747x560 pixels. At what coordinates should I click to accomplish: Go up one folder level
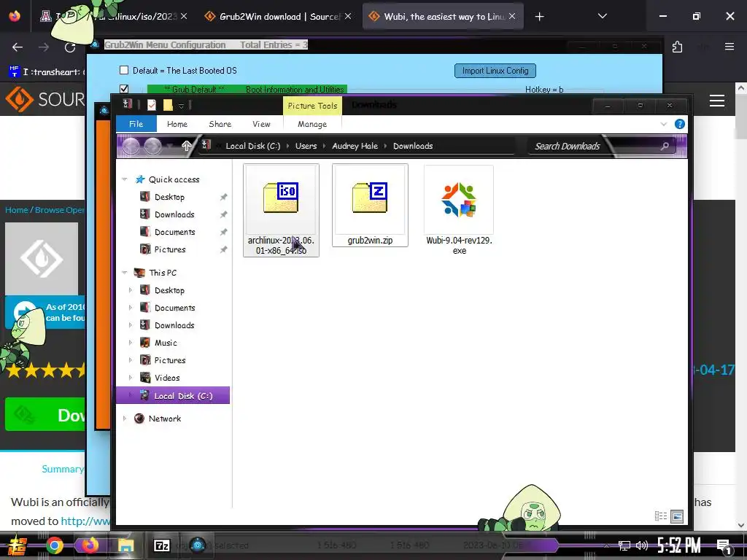coord(187,146)
